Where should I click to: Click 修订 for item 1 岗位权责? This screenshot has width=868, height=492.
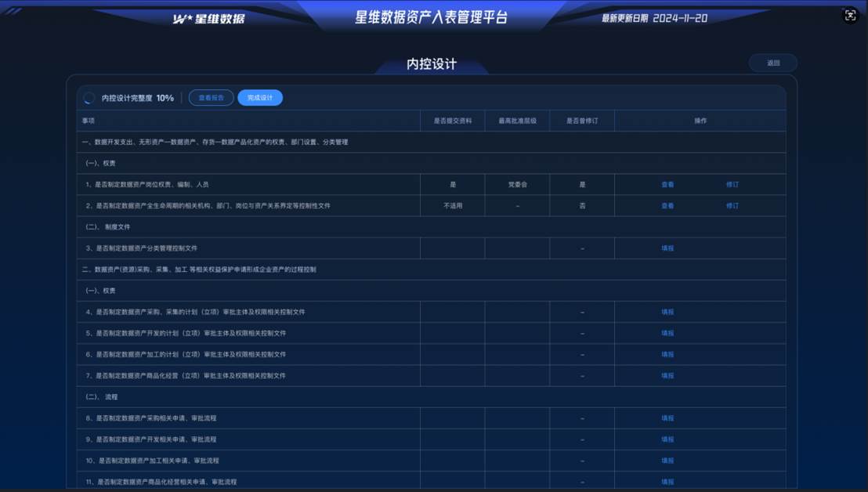(x=732, y=185)
